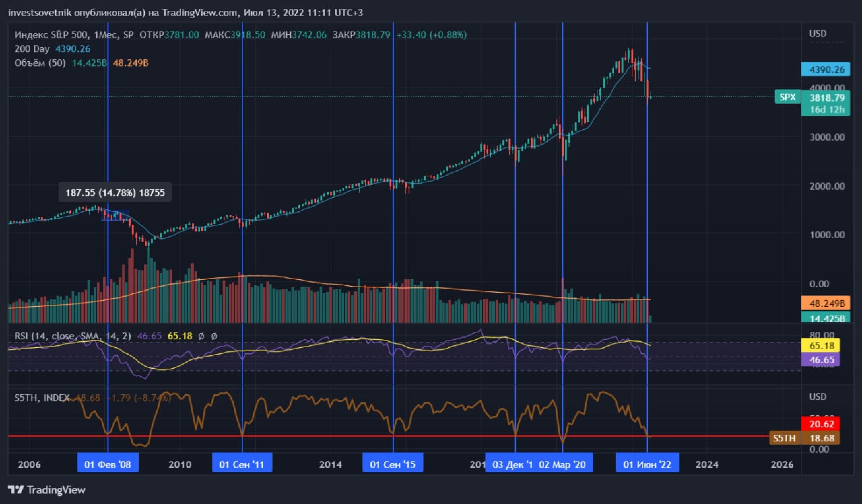Click the red horizontal line in S5TH pane
The width and height of the screenshot is (862, 504).
pos(388,436)
